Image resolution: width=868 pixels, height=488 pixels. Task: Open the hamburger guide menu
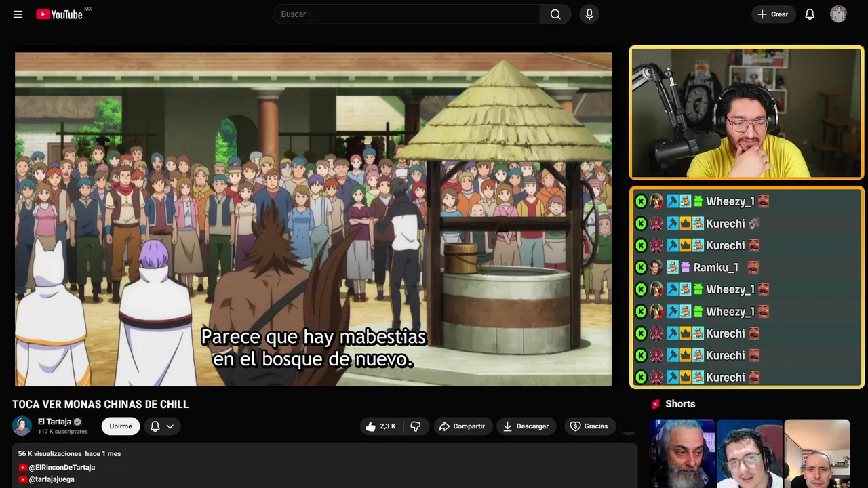pos(18,14)
